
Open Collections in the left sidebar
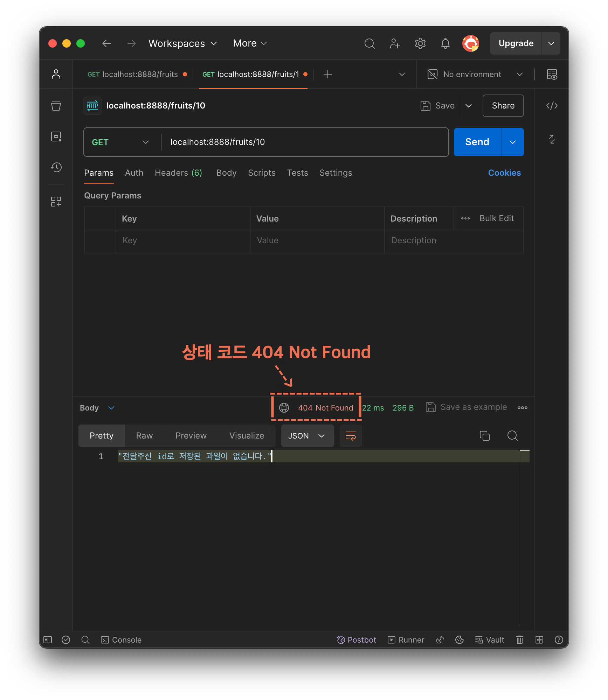click(x=56, y=105)
